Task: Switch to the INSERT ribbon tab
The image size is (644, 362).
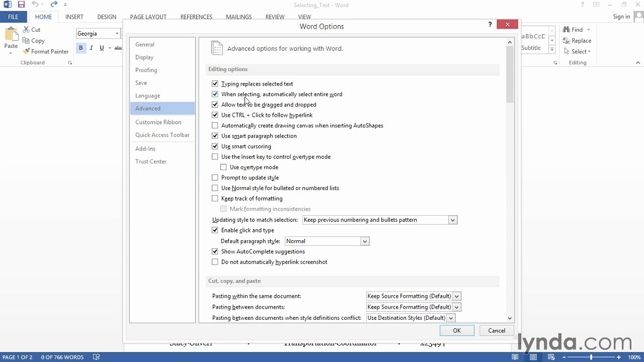Action: (74, 17)
